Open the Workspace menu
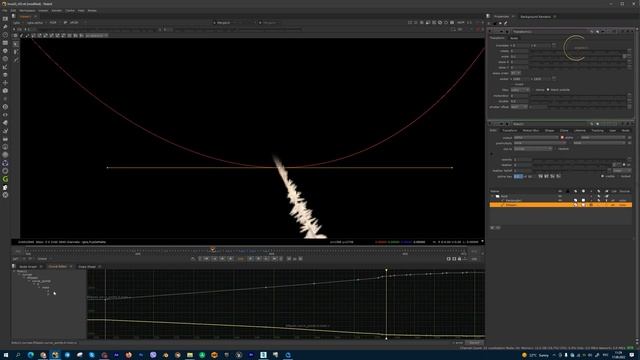 coord(27,11)
